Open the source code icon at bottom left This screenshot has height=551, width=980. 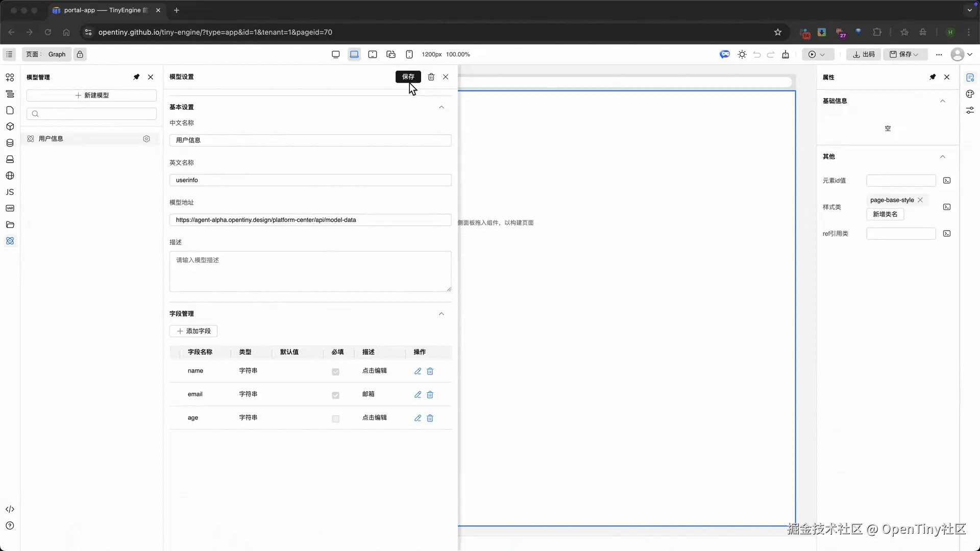point(10,509)
